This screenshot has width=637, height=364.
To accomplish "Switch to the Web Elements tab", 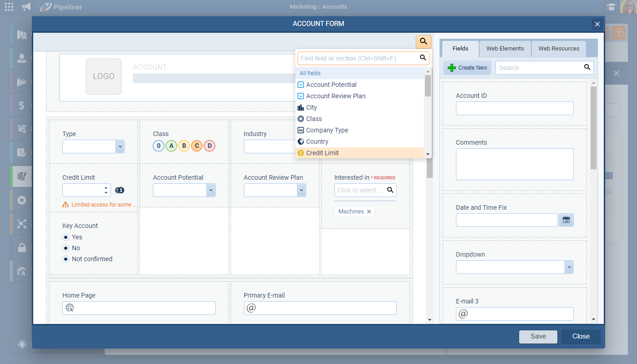I will coord(505,49).
